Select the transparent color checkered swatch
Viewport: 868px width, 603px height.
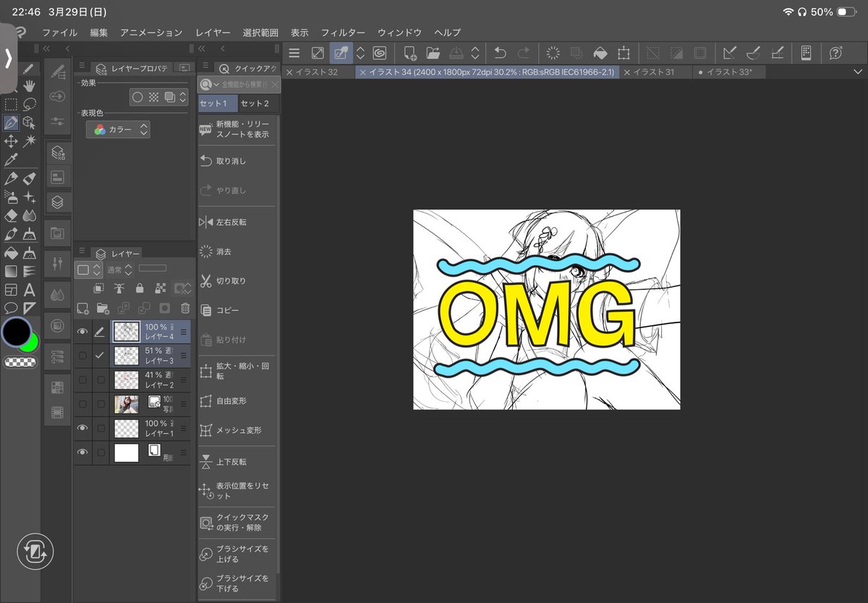click(x=20, y=362)
